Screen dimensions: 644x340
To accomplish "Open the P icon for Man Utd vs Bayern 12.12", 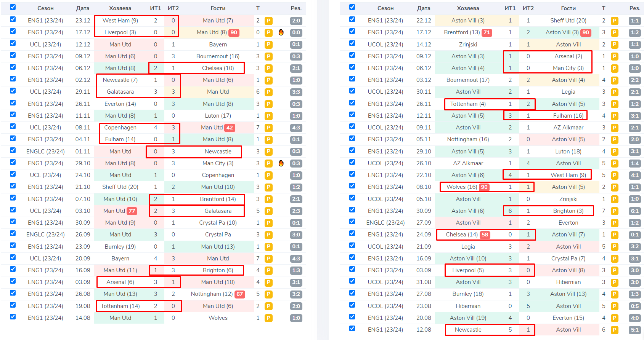I will click(269, 45).
